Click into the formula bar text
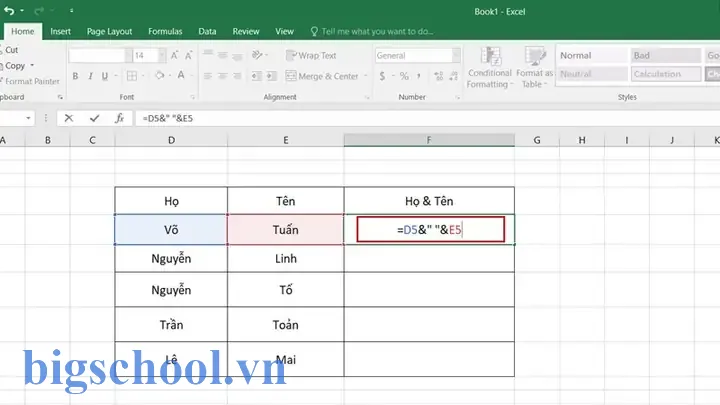720x405 pixels. pyautogui.click(x=168, y=118)
